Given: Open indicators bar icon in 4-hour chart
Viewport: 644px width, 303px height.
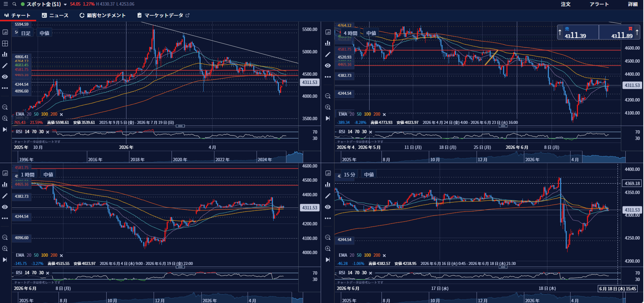Looking at the screenshot, I should pos(328,43).
